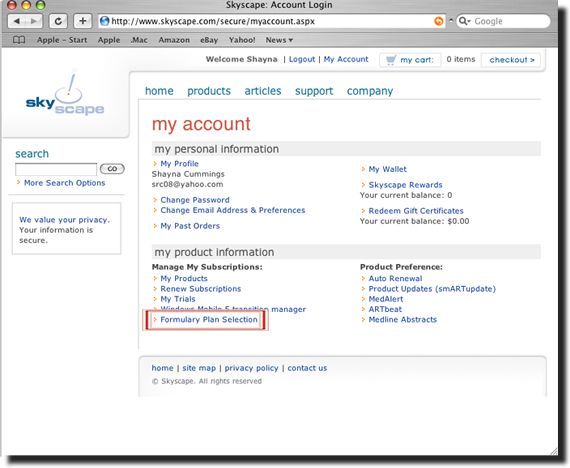Click the magnifier icon in Google search field
570x468 pixels.
click(x=464, y=21)
